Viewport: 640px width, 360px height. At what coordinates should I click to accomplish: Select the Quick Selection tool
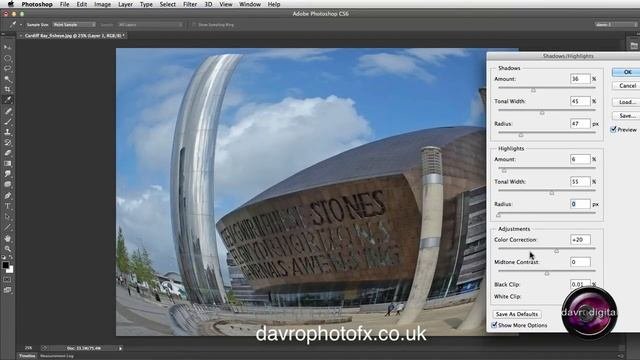coord(7,79)
